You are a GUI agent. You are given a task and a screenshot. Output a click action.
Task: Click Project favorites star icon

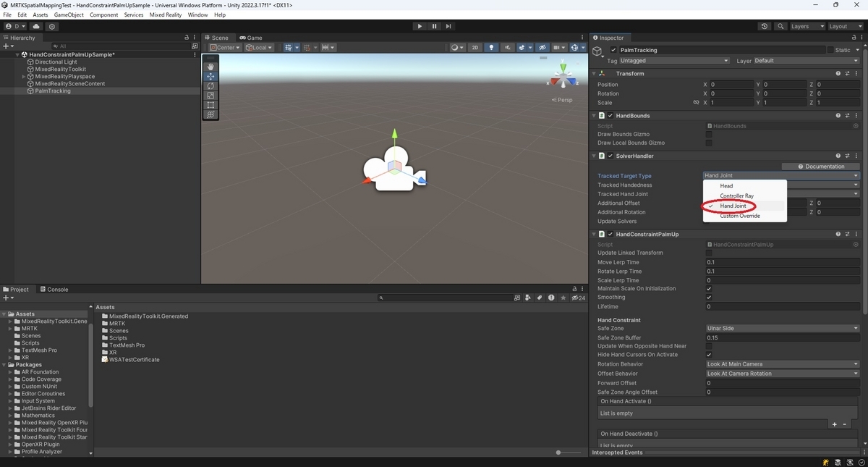pyautogui.click(x=563, y=298)
